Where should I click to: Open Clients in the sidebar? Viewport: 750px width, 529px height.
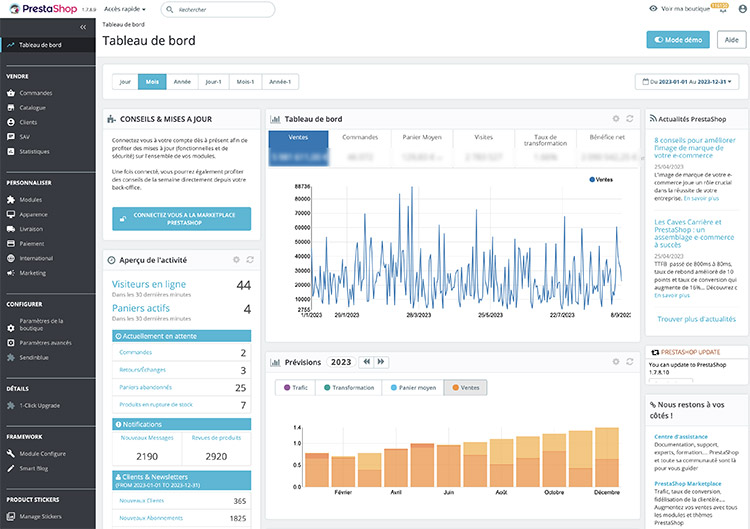click(x=28, y=122)
